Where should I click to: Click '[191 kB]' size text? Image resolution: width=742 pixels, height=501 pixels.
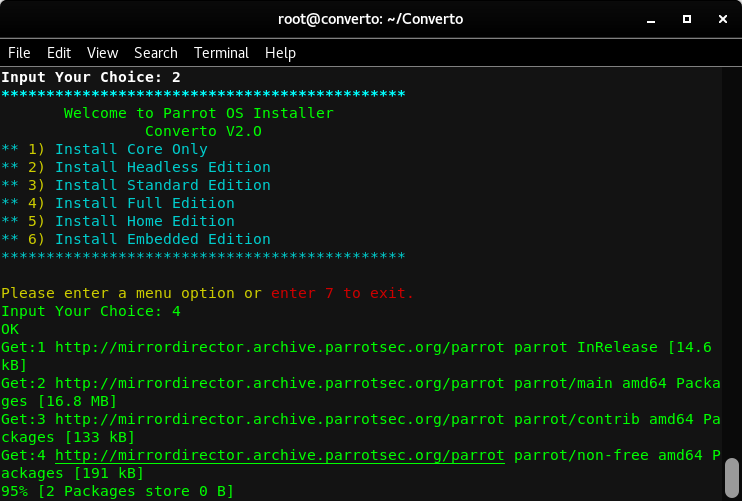coord(109,473)
